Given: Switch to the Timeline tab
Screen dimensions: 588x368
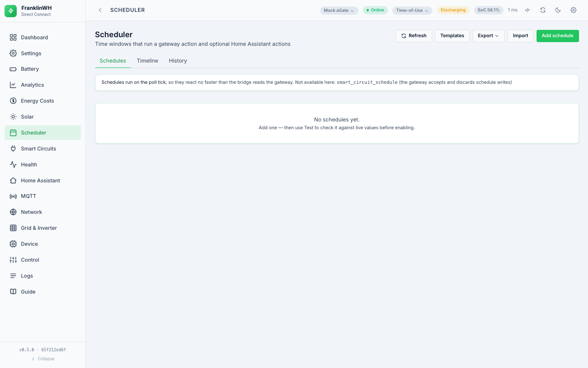Looking at the screenshot, I should tap(147, 61).
